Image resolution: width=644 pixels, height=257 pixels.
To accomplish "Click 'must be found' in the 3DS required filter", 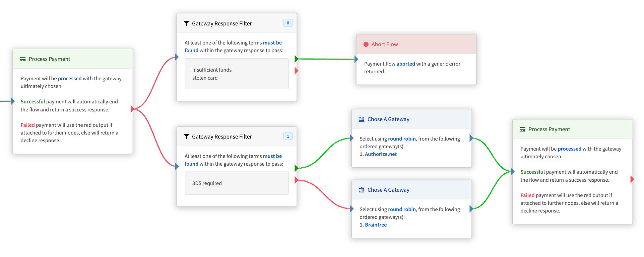I will [233, 160].
